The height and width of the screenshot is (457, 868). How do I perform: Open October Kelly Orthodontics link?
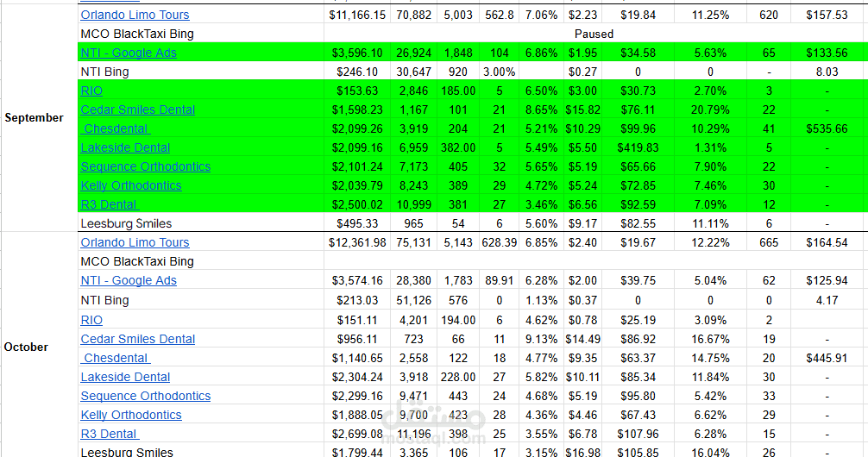point(130,415)
